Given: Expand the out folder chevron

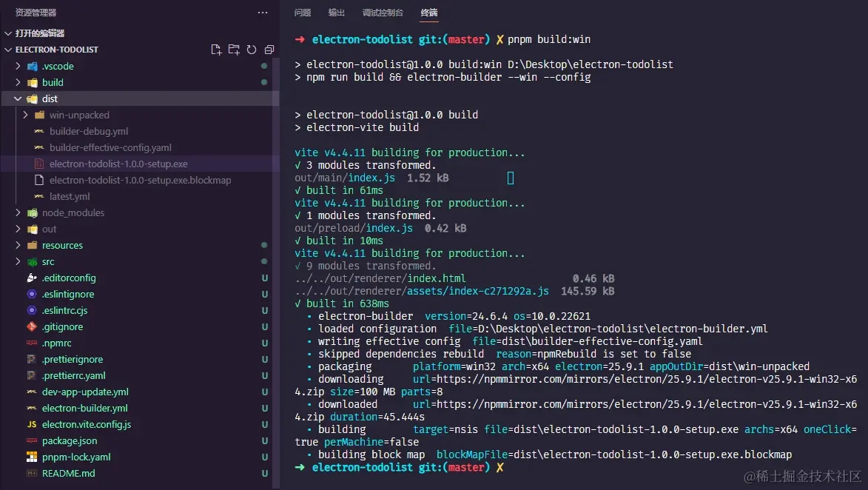Looking at the screenshot, I should [18, 229].
